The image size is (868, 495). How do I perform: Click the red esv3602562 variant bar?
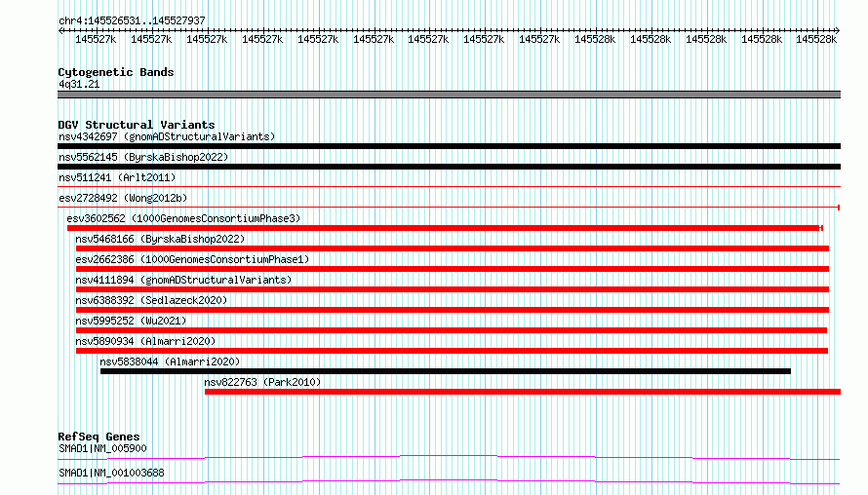tap(445, 228)
